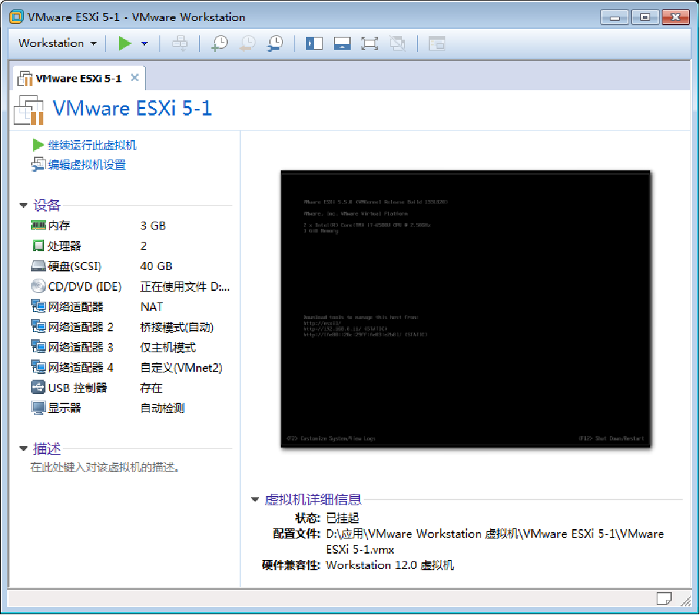Click the 仅主机模式 value
The image size is (700, 615).
pyautogui.click(x=168, y=347)
